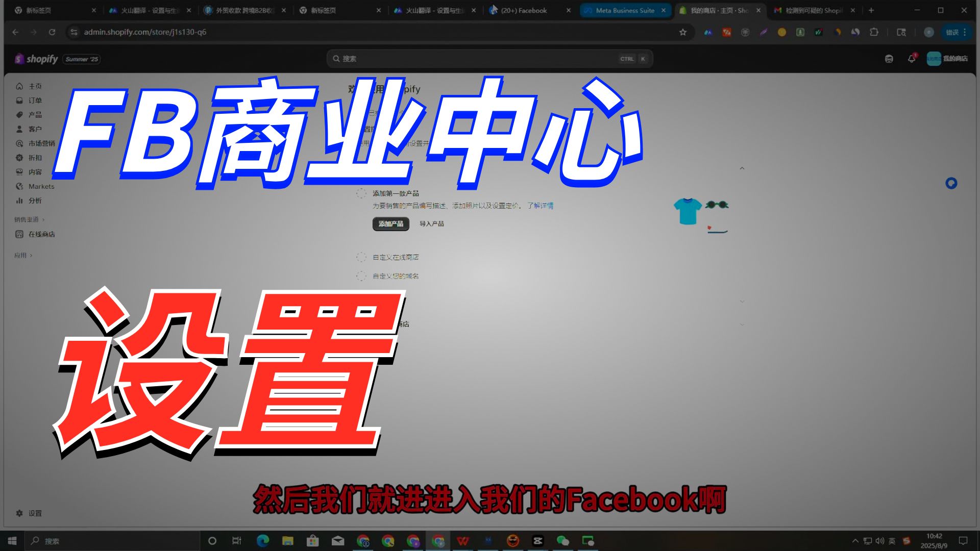Switch to the 外贸收款 跨境B2B tab
Viewport: 980px width, 551px height.
click(x=245, y=10)
